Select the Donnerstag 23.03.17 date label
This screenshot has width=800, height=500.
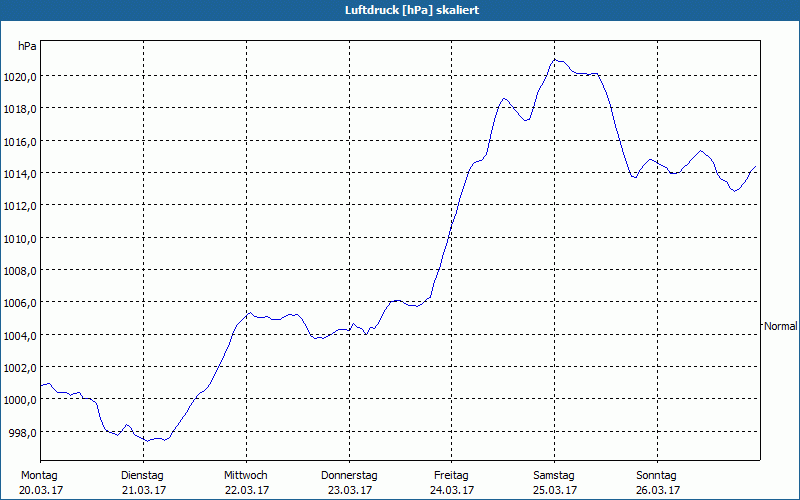click(349, 482)
